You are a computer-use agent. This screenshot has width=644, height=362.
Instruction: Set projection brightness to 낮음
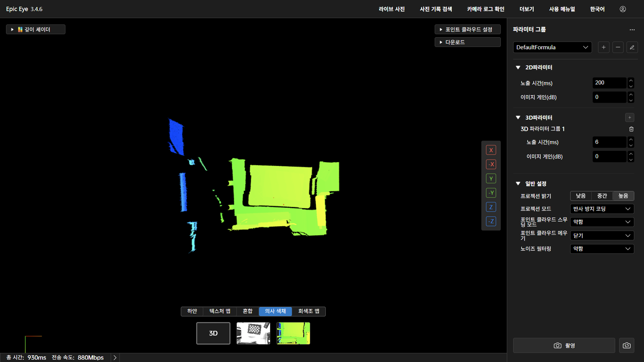tap(581, 196)
